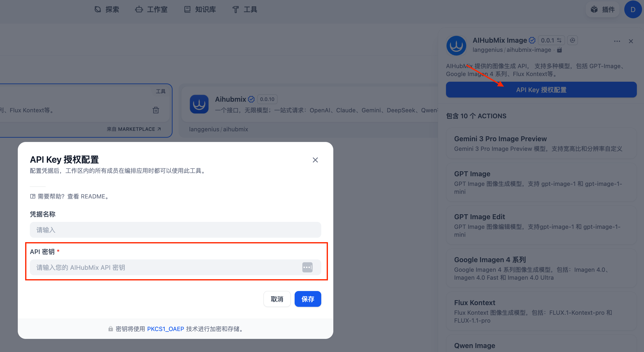
Task: Reveal the hidden API key via dots toggle
Action: tap(307, 267)
